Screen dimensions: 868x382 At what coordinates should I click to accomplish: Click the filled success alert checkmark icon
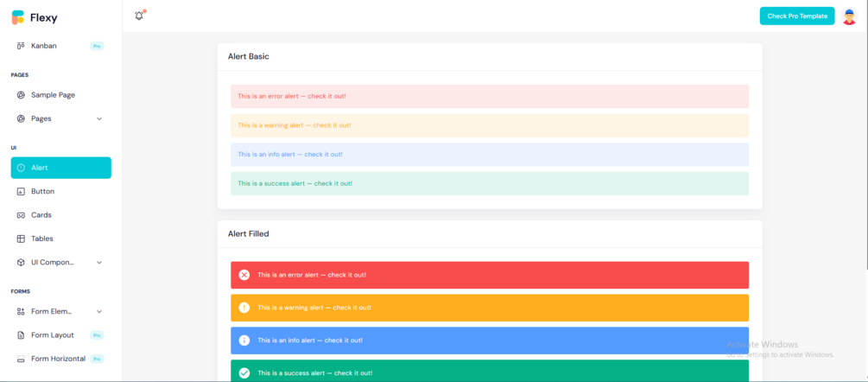244,373
